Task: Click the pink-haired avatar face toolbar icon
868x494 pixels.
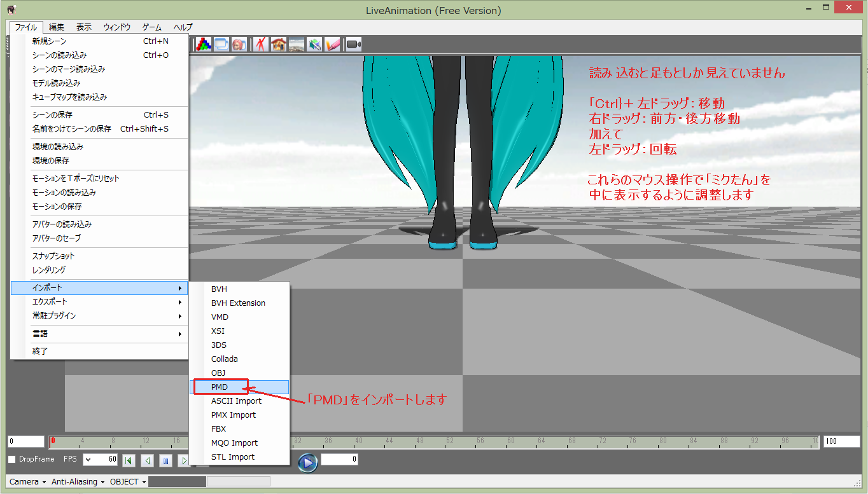Action: tap(239, 44)
